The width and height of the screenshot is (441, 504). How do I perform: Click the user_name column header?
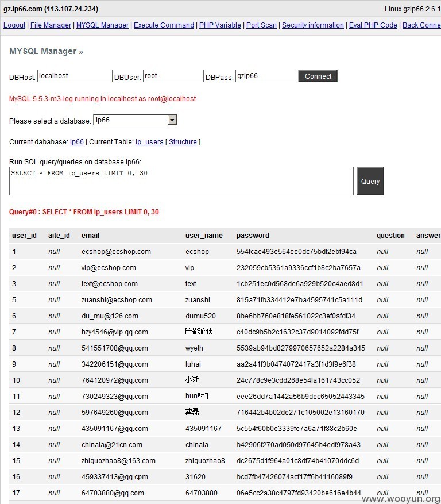pos(204,235)
